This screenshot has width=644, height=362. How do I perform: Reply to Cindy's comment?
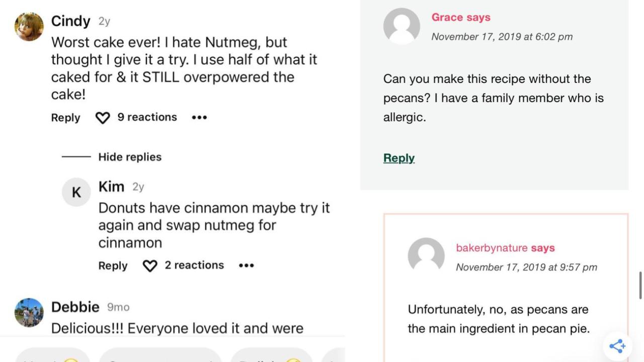pos(65,118)
